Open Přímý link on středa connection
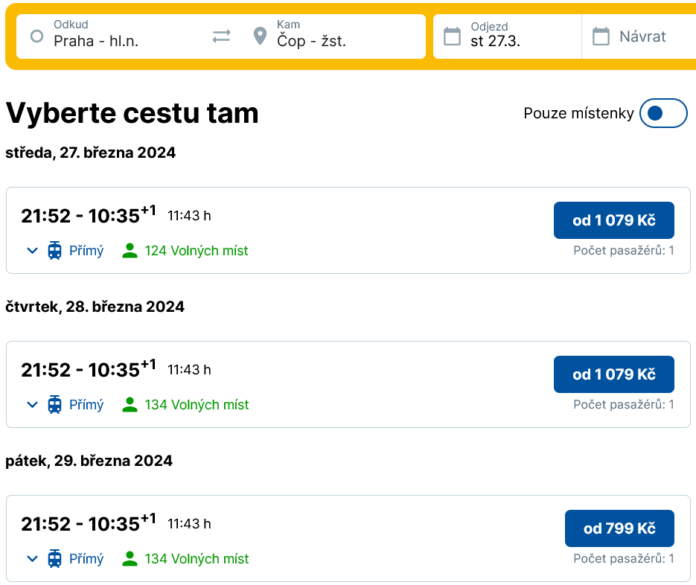Screen dimensions: 696x585 click(x=86, y=251)
